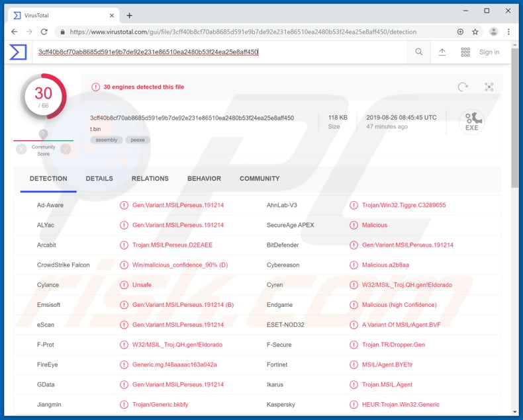The width and height of the screenshot is (523, 420).
Task: Close the VirusTotal browser tab
Action: 112,15
